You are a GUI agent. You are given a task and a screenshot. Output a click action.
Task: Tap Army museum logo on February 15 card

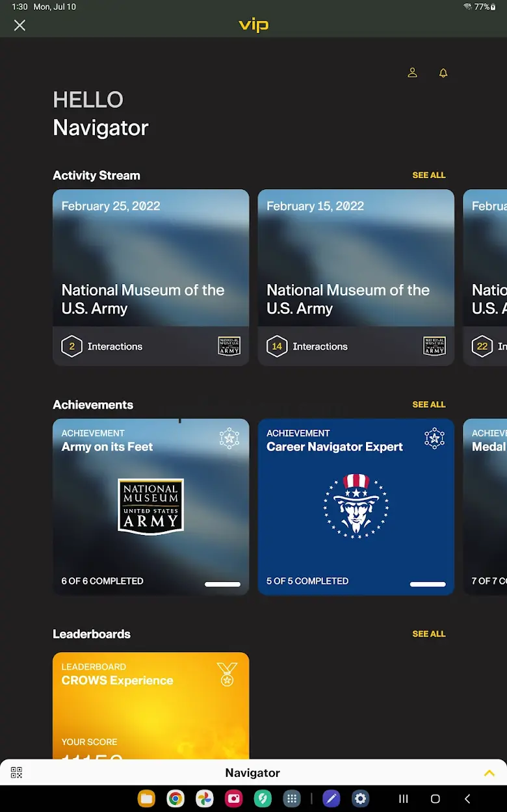[435, 346]
